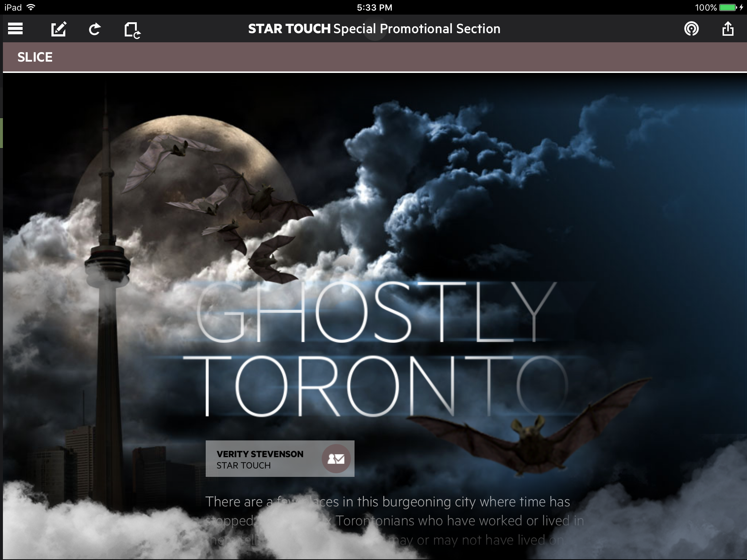Email the author via envelope icon

(336, 459)
